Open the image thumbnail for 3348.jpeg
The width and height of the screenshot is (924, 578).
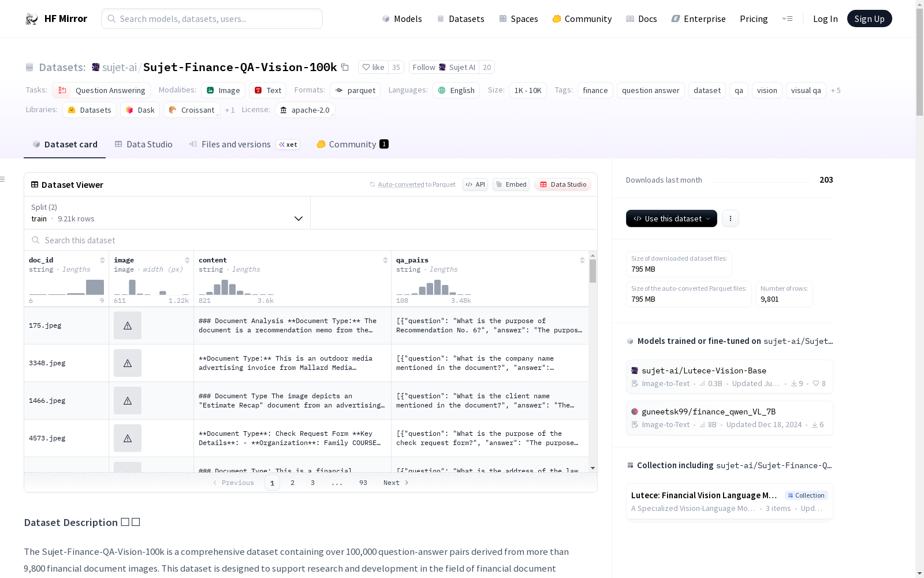pyautogui.click(x=128, y=363)
